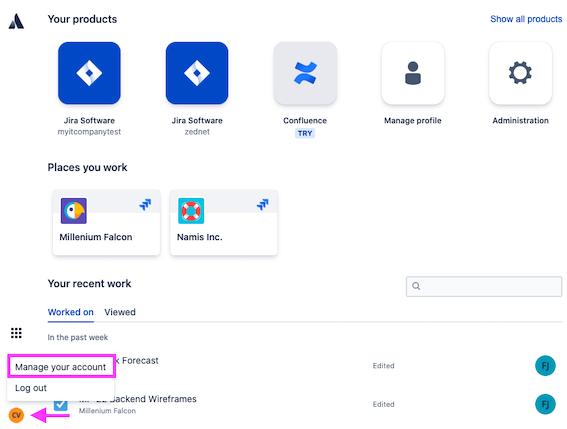Open the Millenium Falcon project card

pyautogui.click(x=106, y=222)
